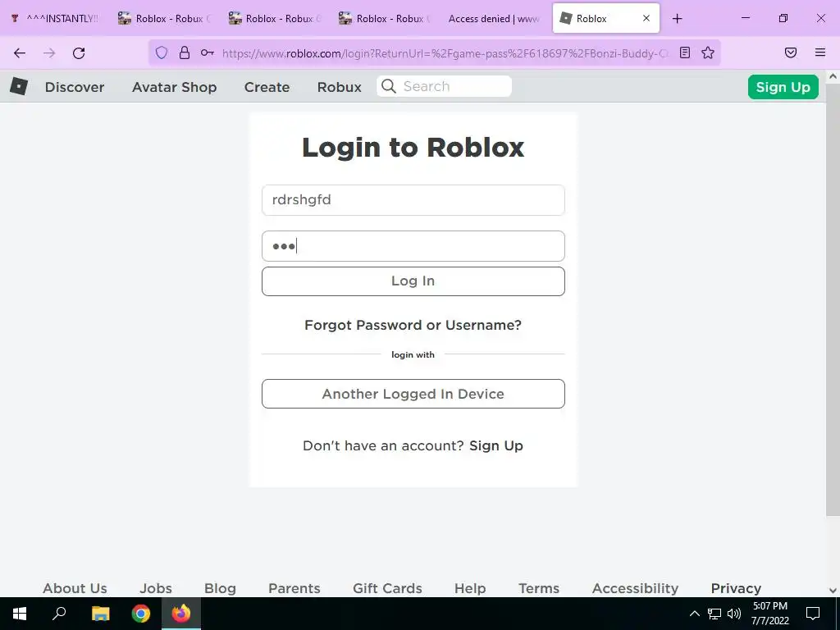The image size is (840, 630).
Task: Open the taskbar clock showing 5:07 PM
Action: coord(769,614)
